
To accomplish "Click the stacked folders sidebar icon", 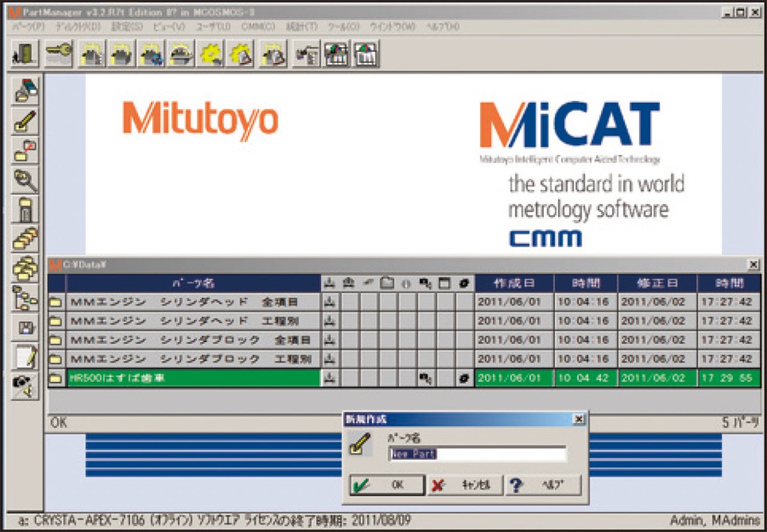I will coord(26,268).
